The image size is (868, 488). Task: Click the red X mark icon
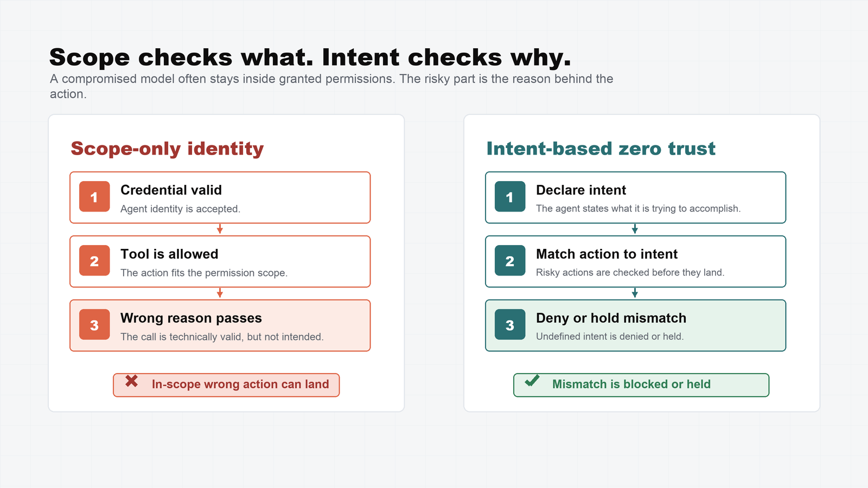coord(131,381)
